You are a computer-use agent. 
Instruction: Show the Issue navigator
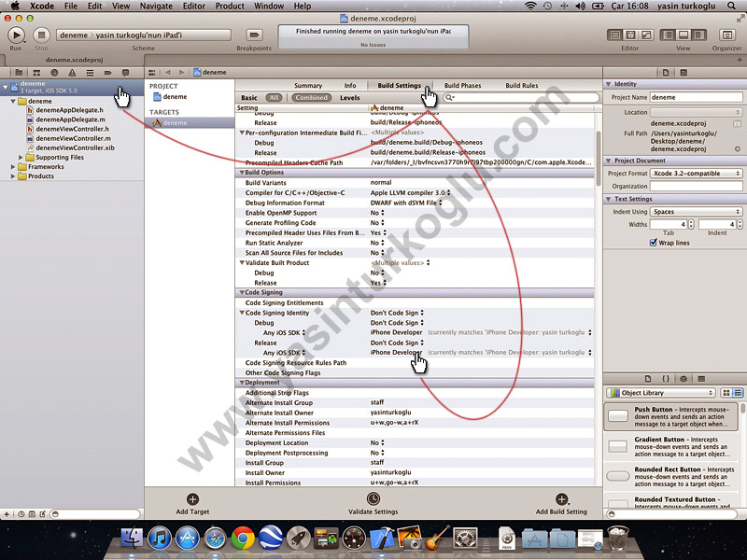[x=72, y=73]
